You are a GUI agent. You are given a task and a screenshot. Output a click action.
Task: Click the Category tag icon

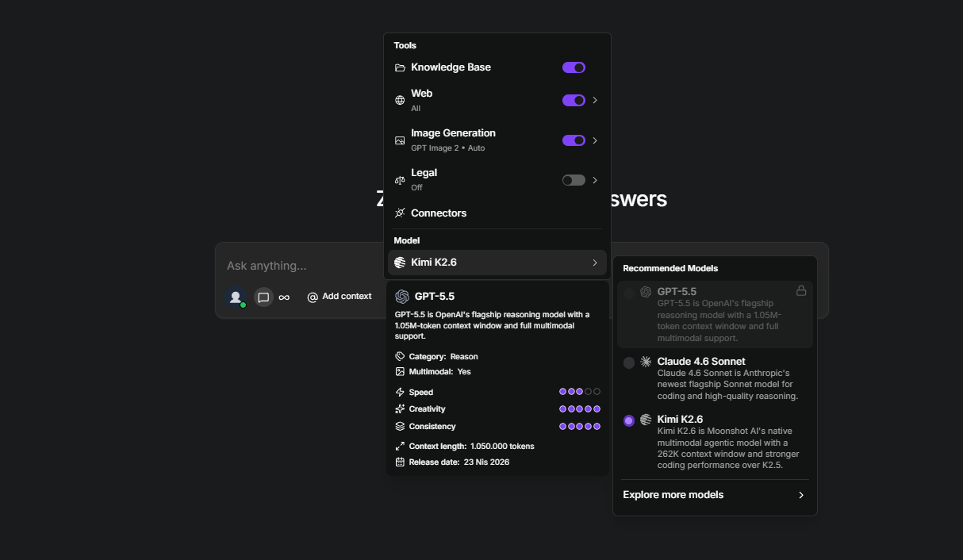(x=400, y=356)
